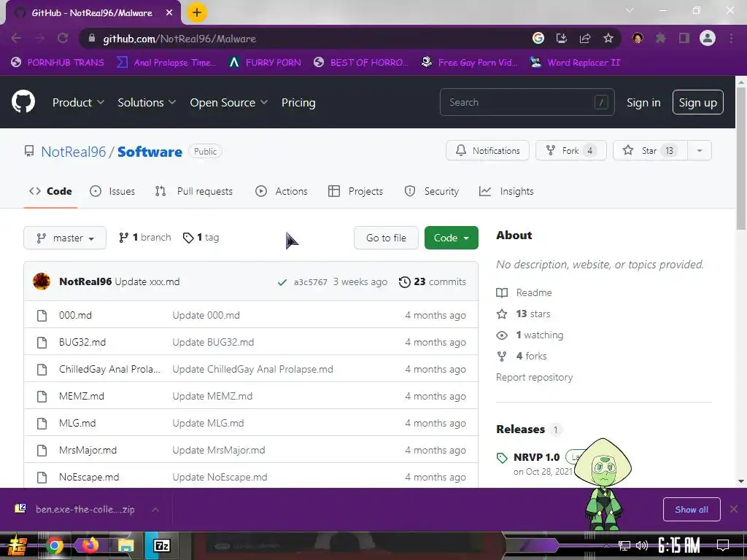Switch to the Issues tab
The width and height of the screenshot is (747, 560).
[112, 191]
